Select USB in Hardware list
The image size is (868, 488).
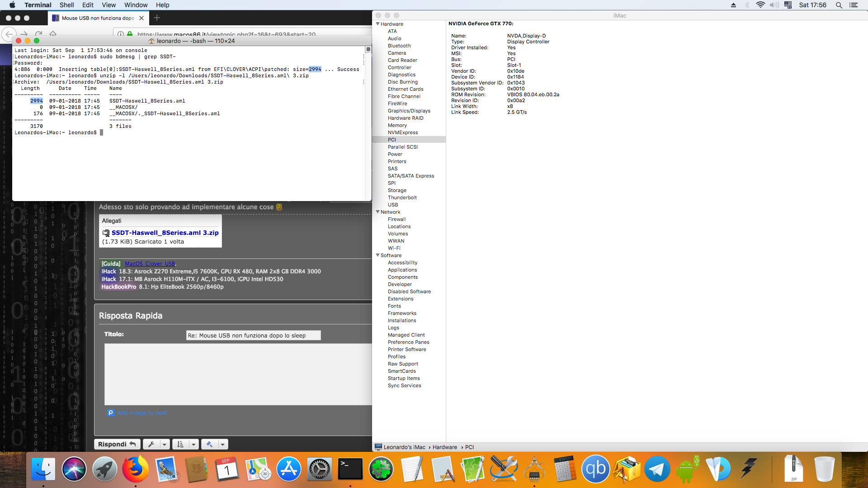(x=392, y=205)
